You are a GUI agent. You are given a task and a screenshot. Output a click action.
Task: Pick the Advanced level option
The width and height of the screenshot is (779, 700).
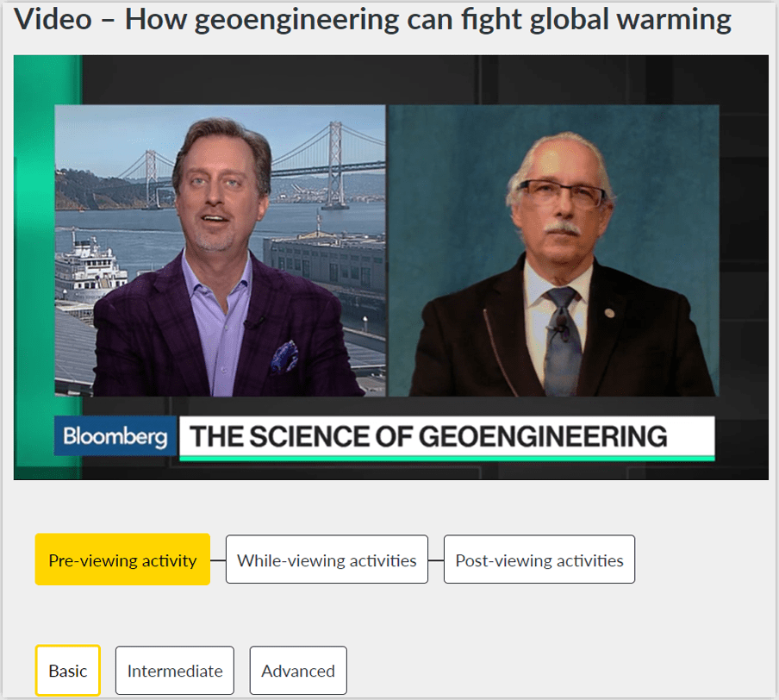(x=298, y=671)
